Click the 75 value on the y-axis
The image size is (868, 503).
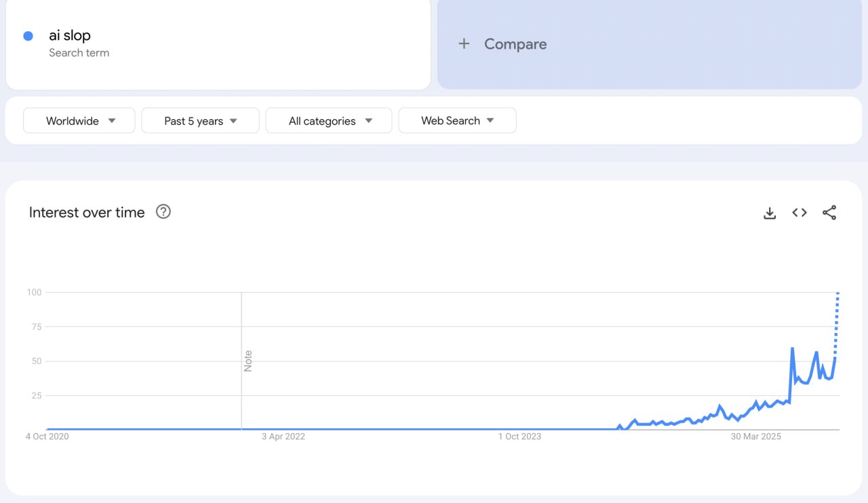(x=37, y=327)
